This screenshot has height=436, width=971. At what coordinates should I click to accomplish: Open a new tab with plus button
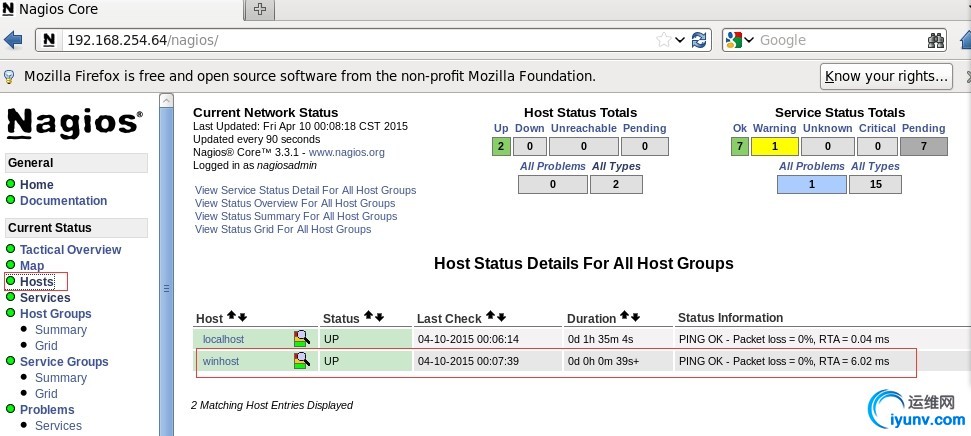(x=260, y=10)
